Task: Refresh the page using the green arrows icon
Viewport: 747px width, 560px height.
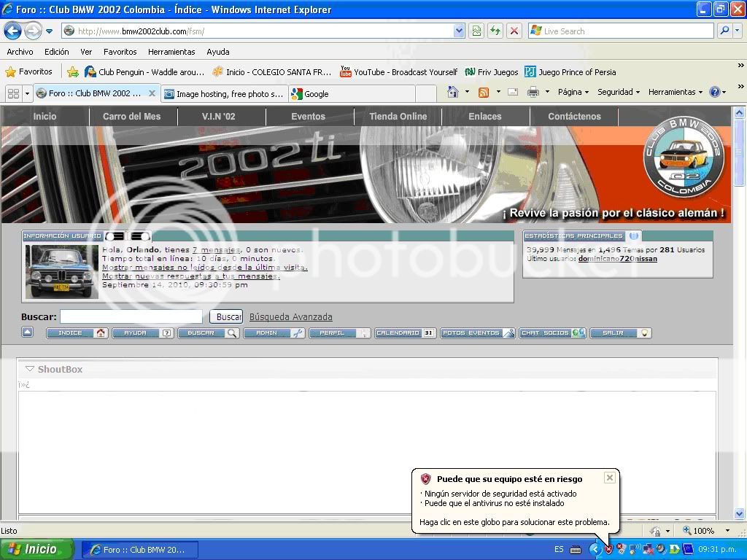Action: [495, 31]
